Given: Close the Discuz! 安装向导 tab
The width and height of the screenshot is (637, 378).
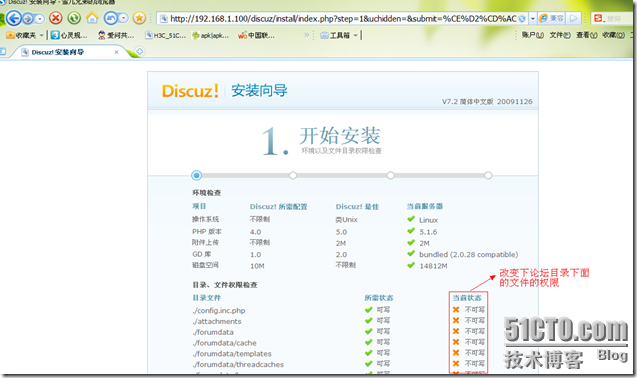Looking at the screenshot, I should click(x=117, y=52).
